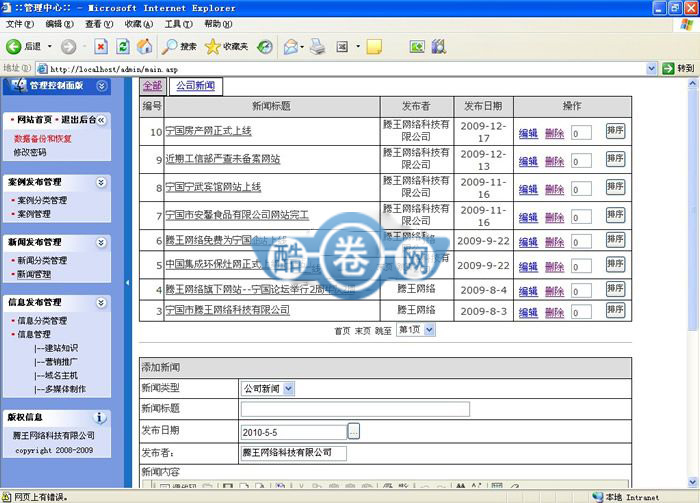The width and height of the screenshot is (700, 503).
Task: Click 网站首页 link in sidebar header
Action: point(34,120)
